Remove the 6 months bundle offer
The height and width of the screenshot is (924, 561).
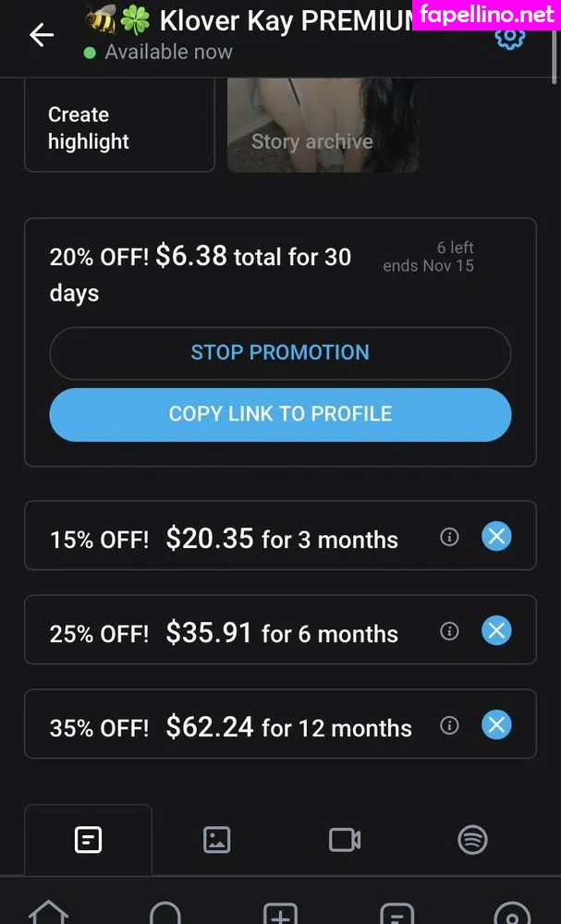click(496, 630)
